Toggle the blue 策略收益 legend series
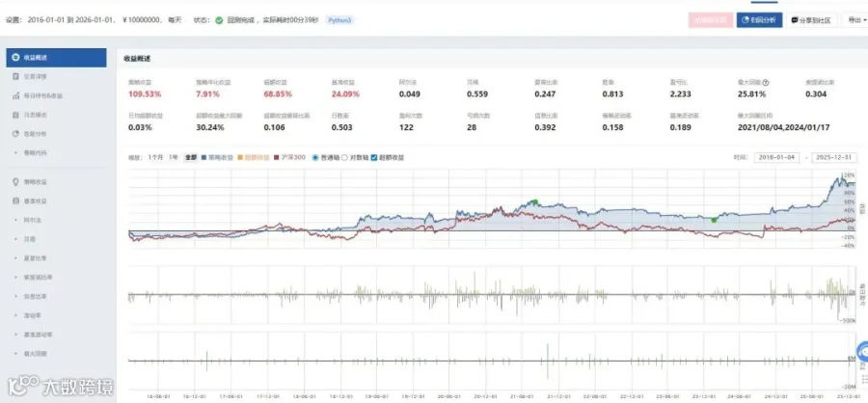 (x=216, y=157)
